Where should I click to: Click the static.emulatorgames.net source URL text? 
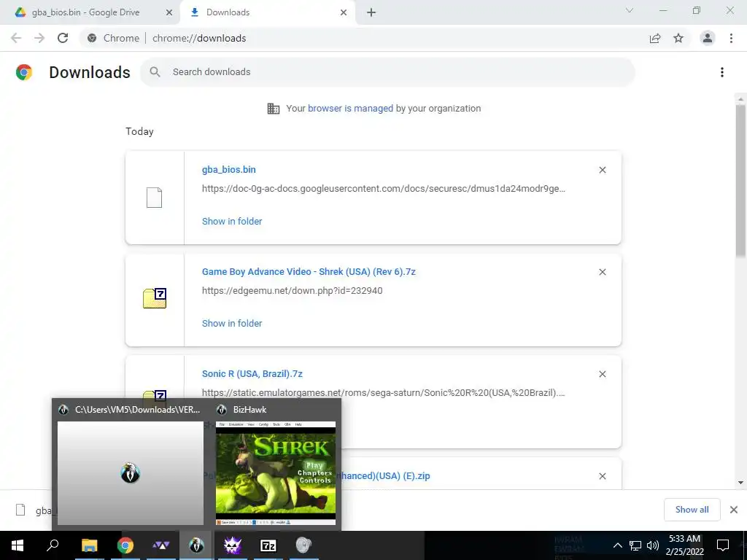click(384, 393)
